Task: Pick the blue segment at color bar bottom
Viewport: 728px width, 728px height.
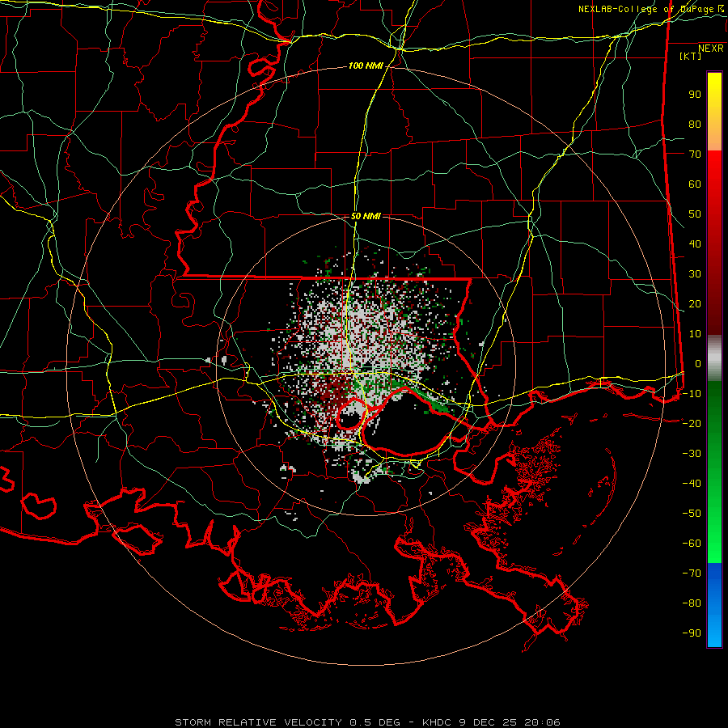Action: click(714, 605)
